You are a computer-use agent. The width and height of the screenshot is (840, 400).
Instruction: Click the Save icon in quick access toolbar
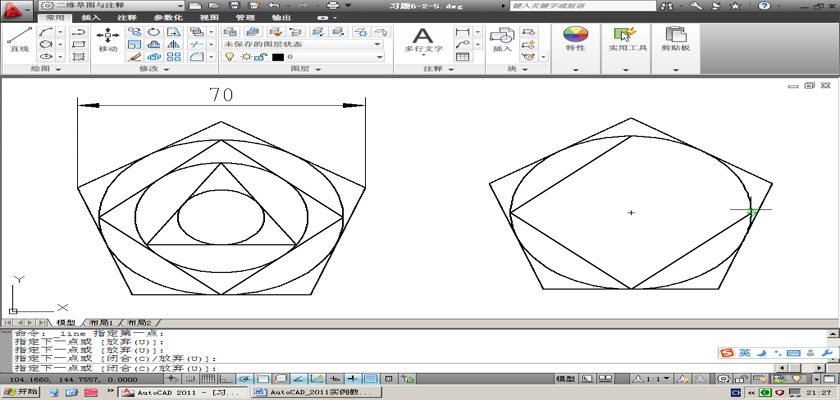tap(234, 5)
